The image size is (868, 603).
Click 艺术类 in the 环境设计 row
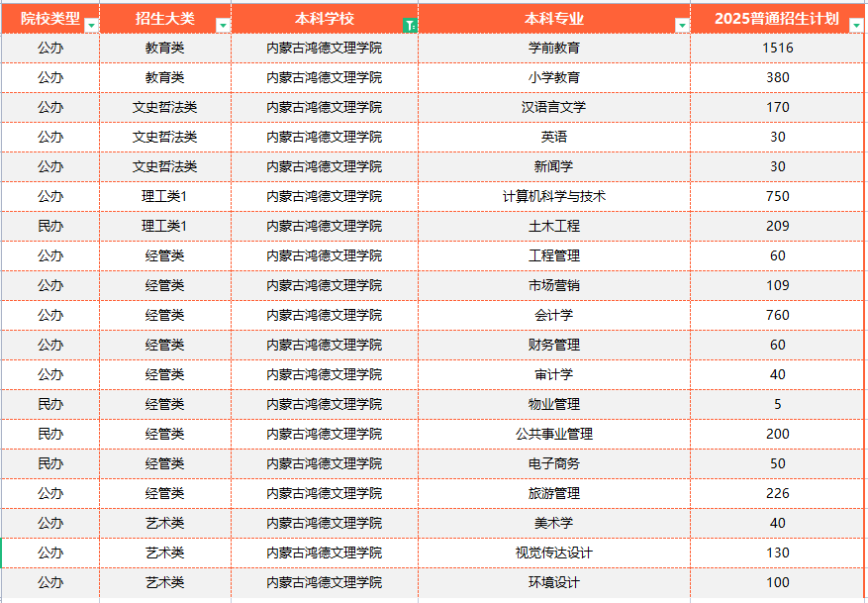(x=164, y=582)
